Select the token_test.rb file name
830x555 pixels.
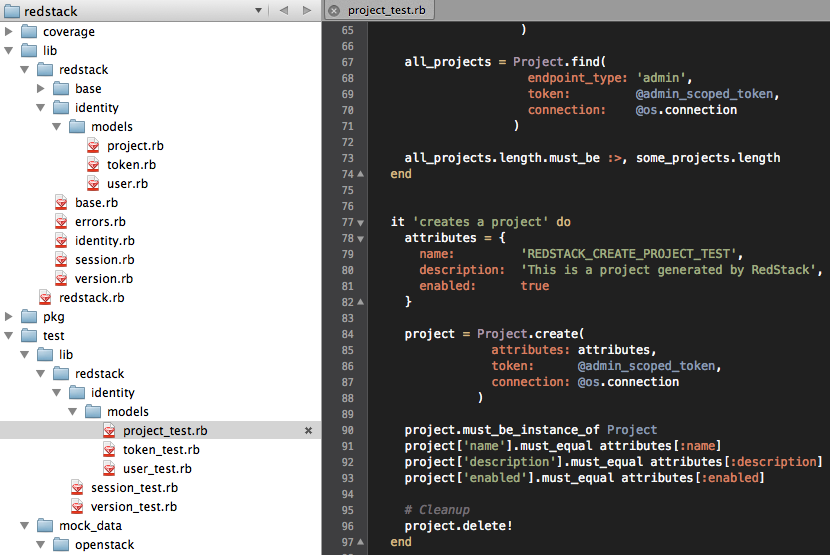coord(161,450)
